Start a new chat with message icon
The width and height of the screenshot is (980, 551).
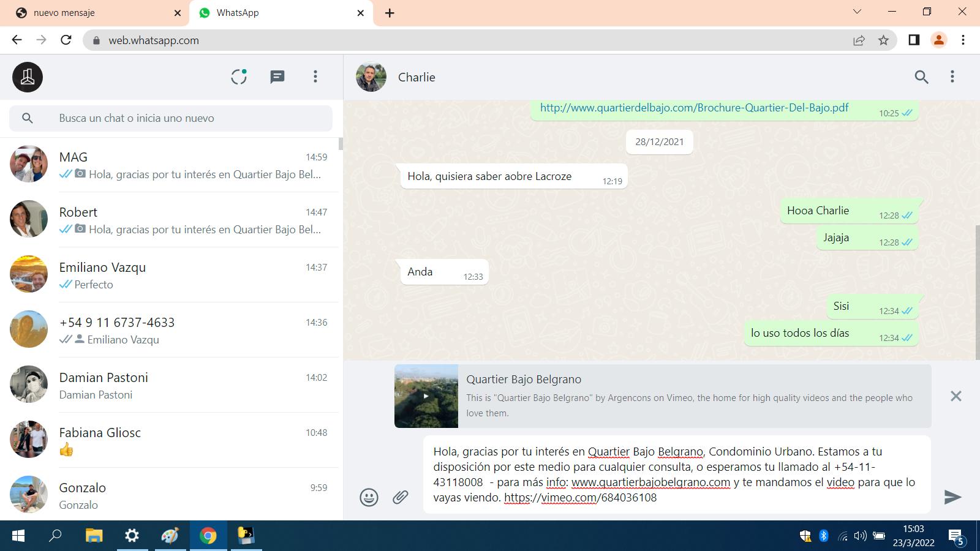277,77
